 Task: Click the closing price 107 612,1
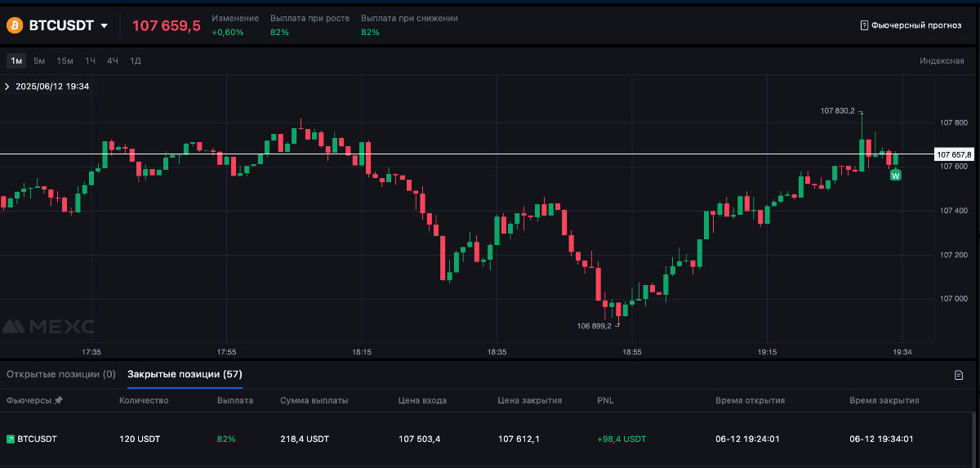point(519,439)
